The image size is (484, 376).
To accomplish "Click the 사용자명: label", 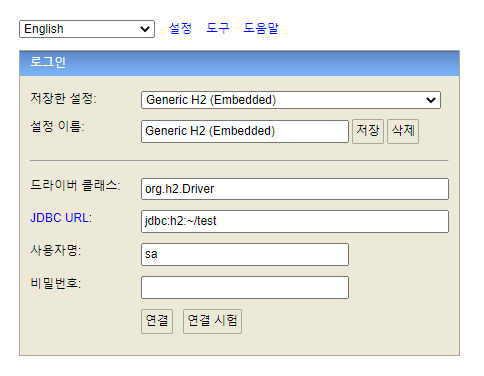I will point(56,250).
